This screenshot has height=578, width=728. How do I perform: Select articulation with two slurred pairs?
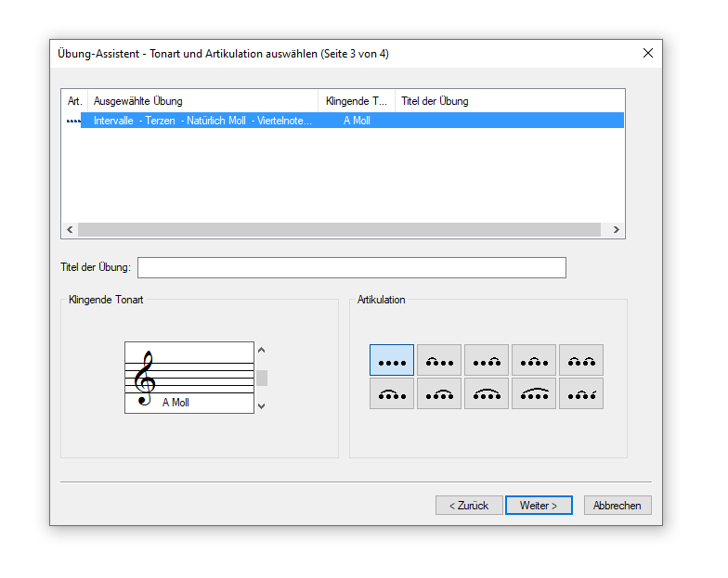pyautogui.click(x=581, y=360)
